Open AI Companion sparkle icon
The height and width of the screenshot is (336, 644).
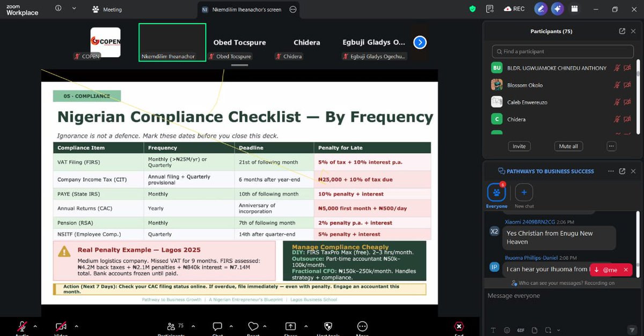coord(558,9)
